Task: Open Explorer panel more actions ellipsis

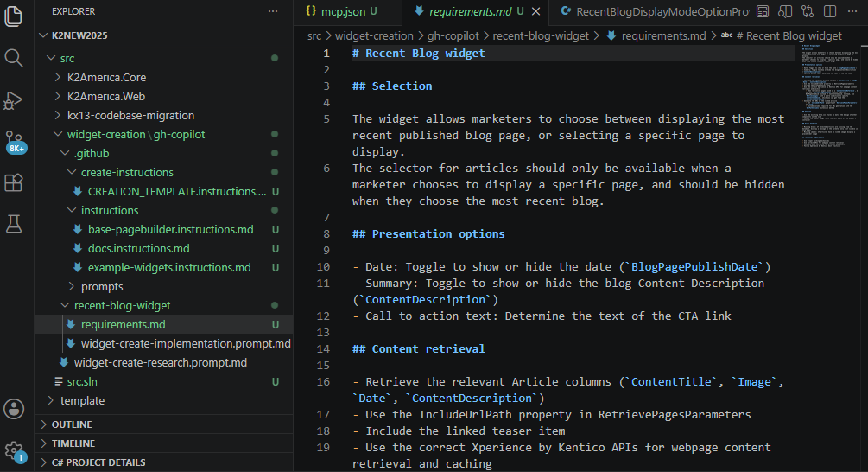Action: tap(273, 11)
